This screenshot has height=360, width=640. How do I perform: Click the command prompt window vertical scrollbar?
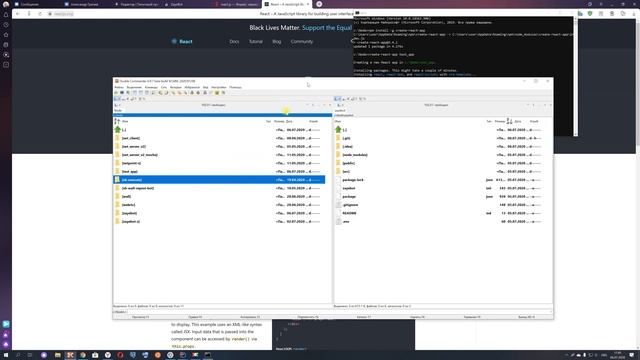[576, 77]
